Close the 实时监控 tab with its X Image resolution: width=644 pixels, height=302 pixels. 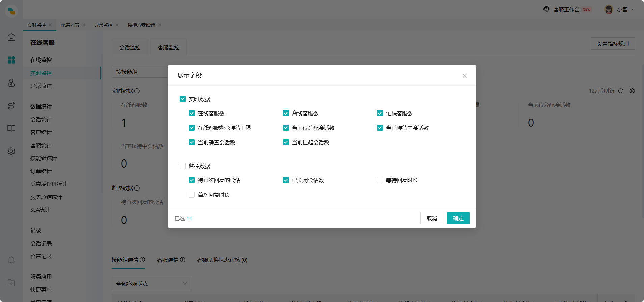pos(50,25)
